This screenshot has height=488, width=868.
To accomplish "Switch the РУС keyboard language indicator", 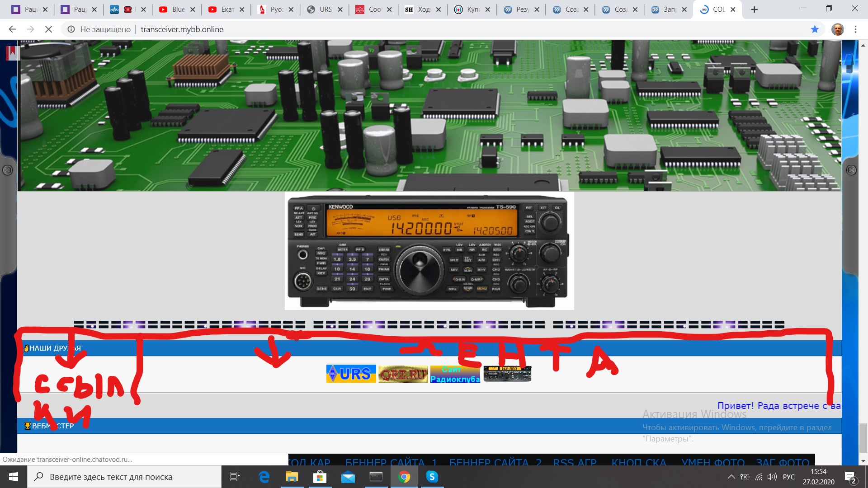I will tap(789, 477).
